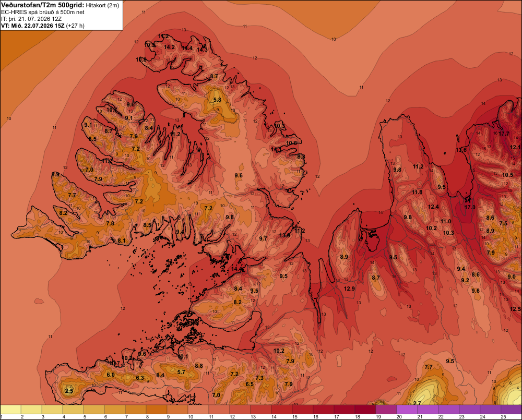Click the temperature value 6.5
522x420 pixels.
pyautogui.click(x=250, y=384)
